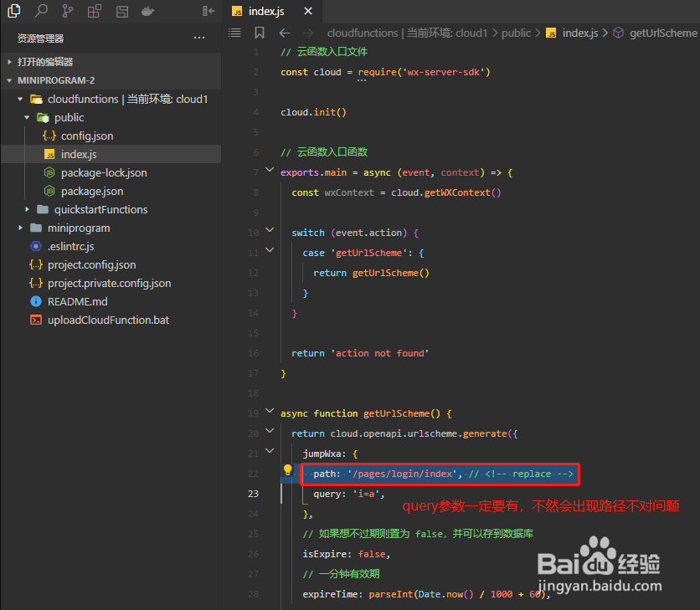Open the explorer more actions ellipsis

(x=199, y=38)
